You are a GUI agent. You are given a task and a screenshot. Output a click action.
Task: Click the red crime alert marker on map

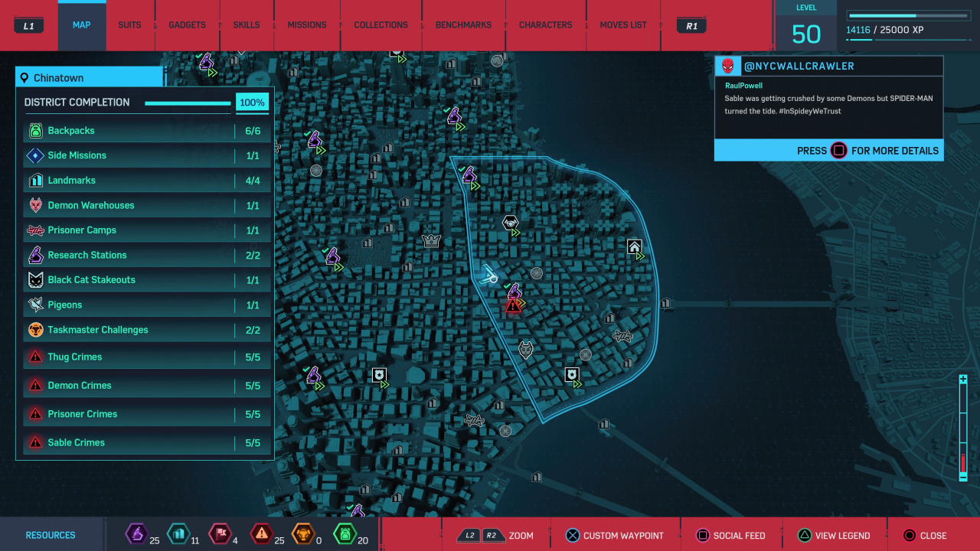tap(513, 306)
